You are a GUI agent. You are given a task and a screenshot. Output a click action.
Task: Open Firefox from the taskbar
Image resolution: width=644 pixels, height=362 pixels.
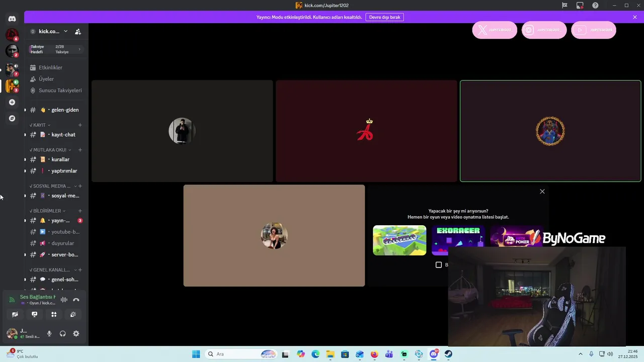coord(374,354)
